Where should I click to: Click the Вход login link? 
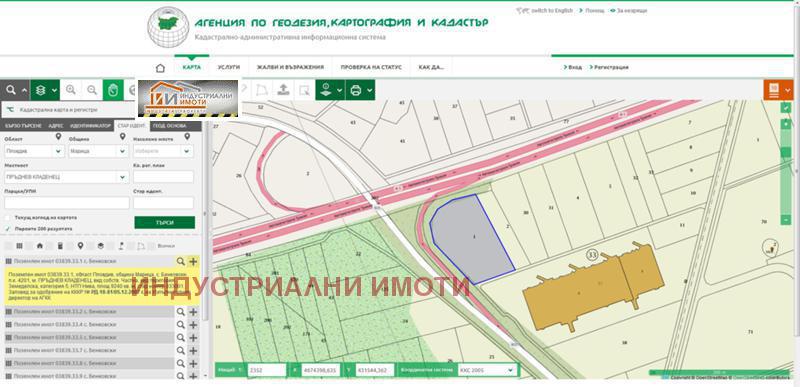[574, 67]
